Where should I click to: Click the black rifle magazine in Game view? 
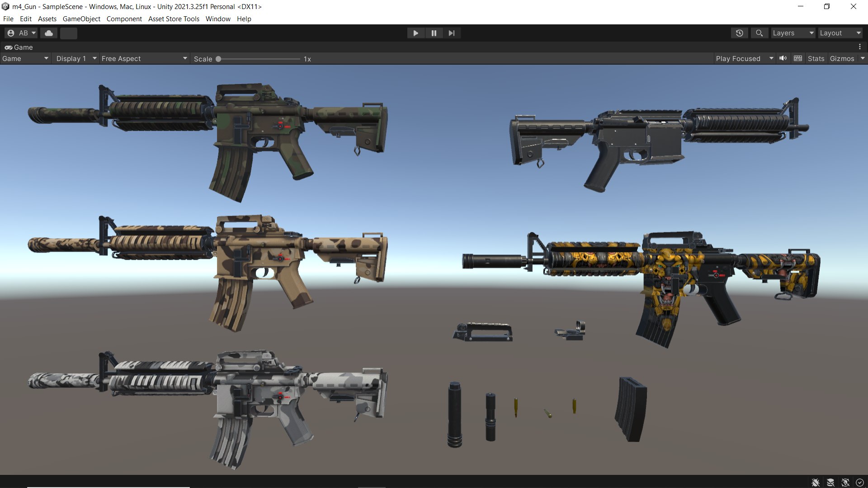click(x=631, y=409)
